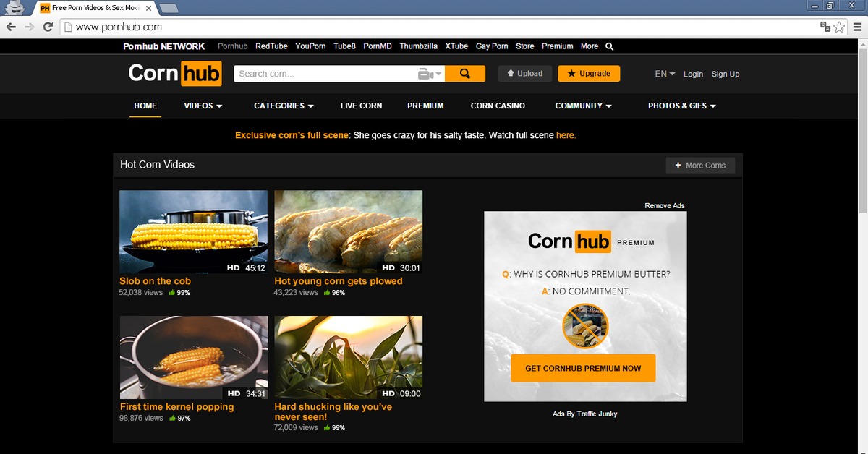Click the Store link in network bar
Viewport: 868px width, 454px height.
tap(525, 46)
